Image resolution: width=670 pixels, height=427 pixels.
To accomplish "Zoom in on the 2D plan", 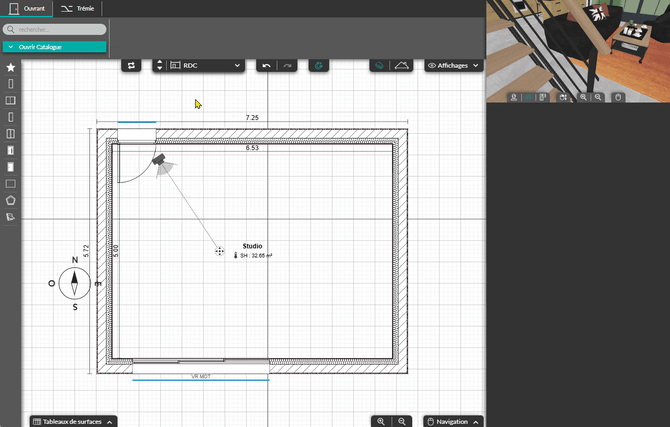I will tap(381, 421).
